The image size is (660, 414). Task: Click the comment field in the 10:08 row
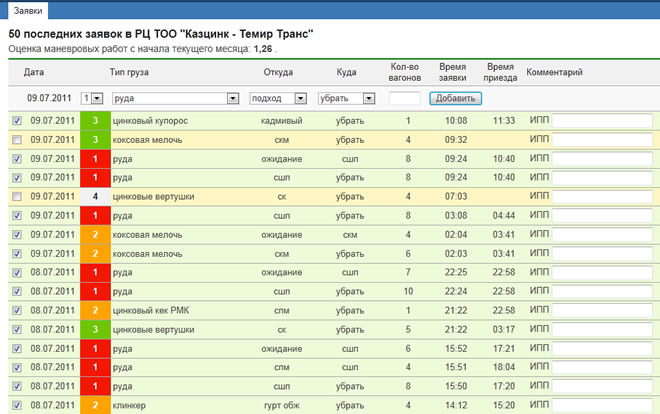602,121
